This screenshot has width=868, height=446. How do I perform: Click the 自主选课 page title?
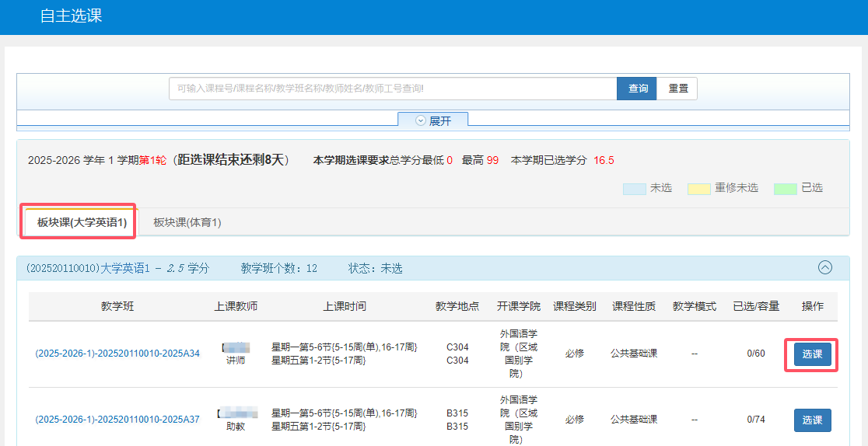coord(71,16)
